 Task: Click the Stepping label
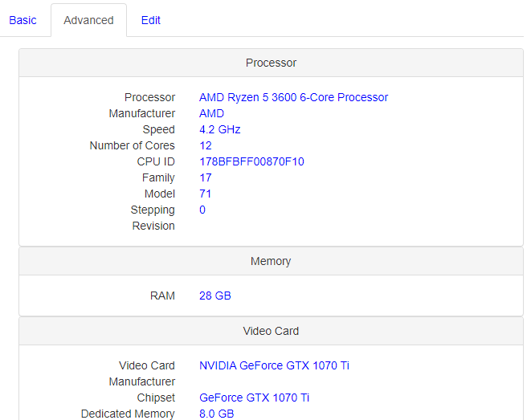click(153, 210)
